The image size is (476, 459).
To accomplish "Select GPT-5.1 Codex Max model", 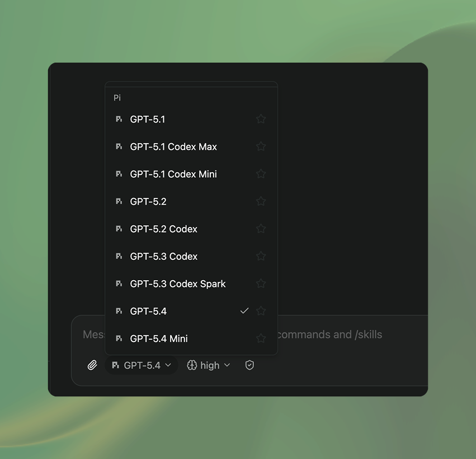I will [191, 146].
